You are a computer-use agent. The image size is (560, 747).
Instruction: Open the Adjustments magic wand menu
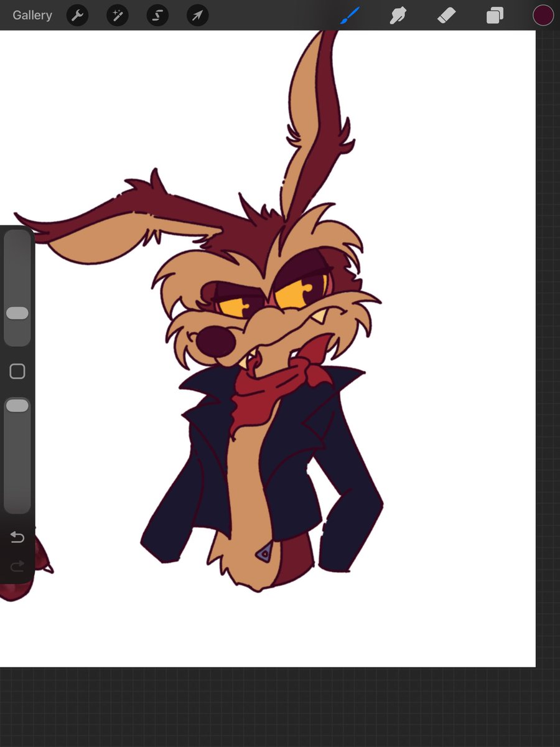pos(118,15)
